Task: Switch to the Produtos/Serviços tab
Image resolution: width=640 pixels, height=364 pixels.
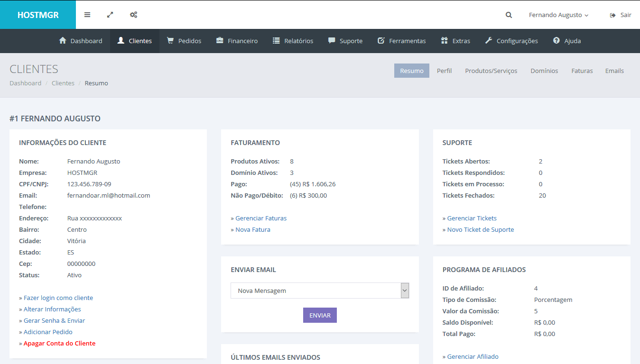Action: click(x=491, y=71)
